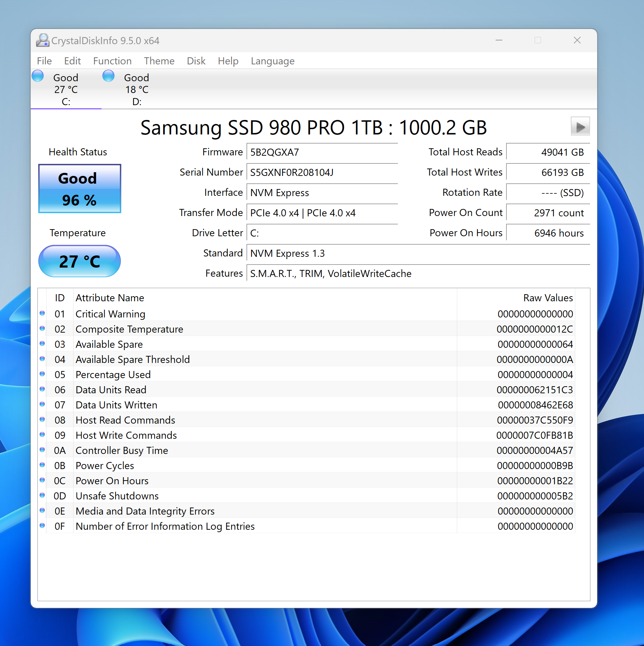Click the Serial Number field S5GXNF0R208104J
This screenshot has height=646, width=644.
tap(322, 172)
